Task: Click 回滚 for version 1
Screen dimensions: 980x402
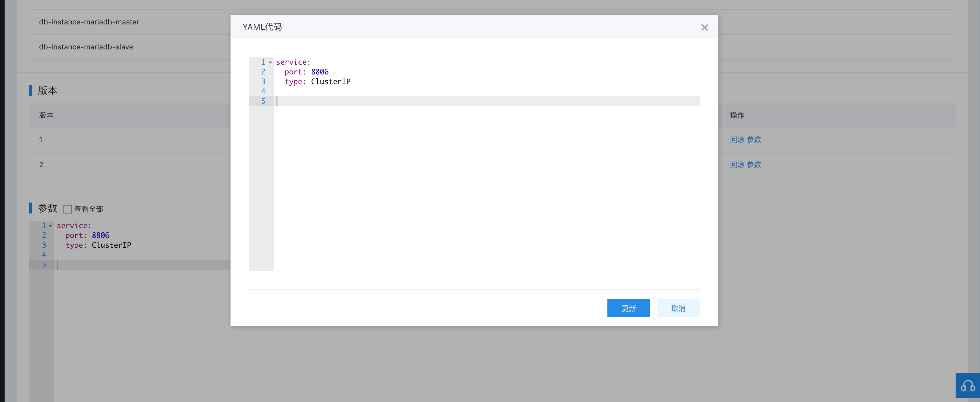Action: tap(737, 139)
